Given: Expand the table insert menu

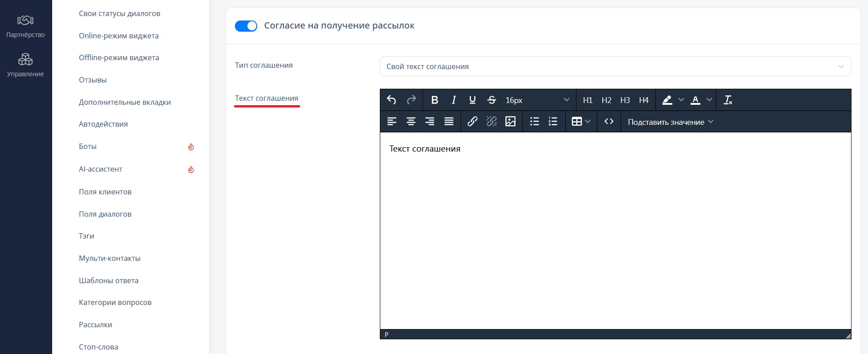Looking at the screenshot, I should [x=581, y=121].
